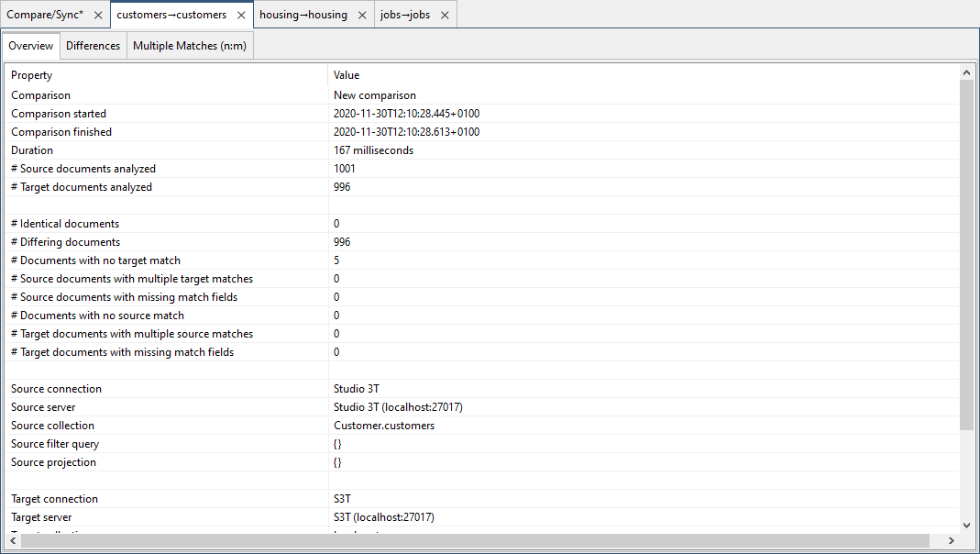Select the Overview tab
The height and width of the screenshot is (554, 980).
click(30, 45)
